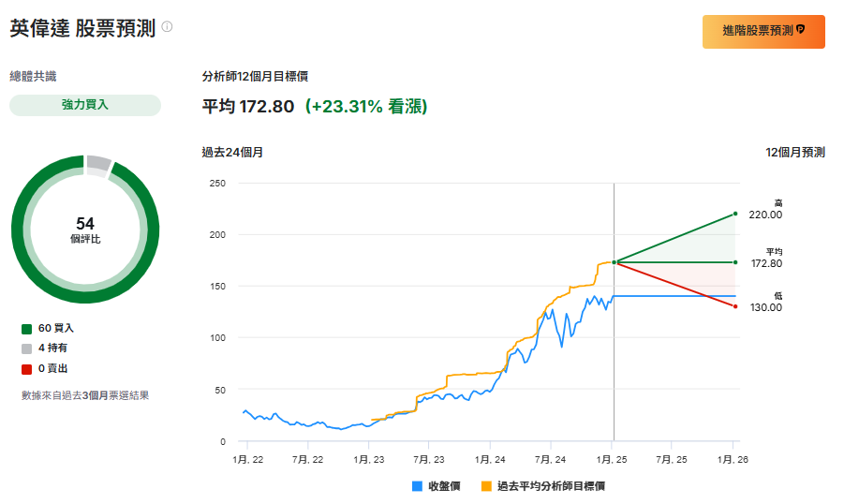Open the 進階股票預測 premium button
This screenshot has width=844, height=504.
(x=763, y=31)
